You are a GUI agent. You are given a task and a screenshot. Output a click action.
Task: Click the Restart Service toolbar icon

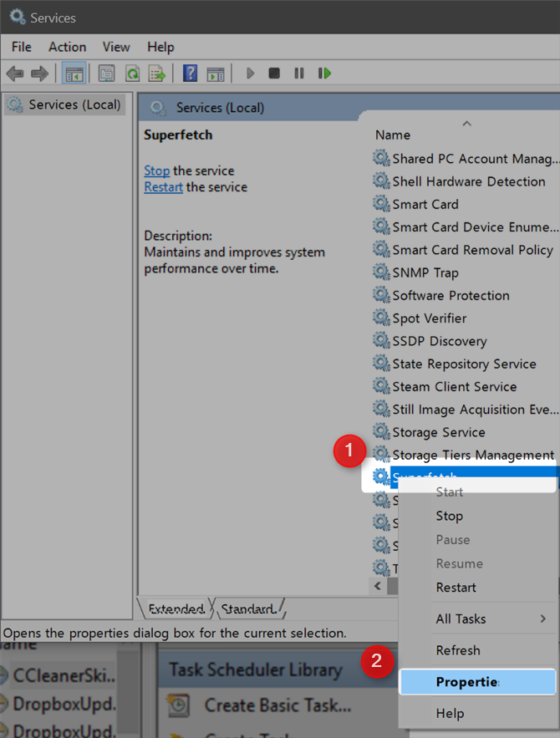point(323,74)
